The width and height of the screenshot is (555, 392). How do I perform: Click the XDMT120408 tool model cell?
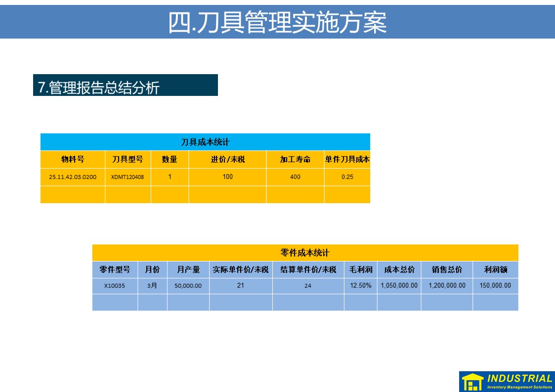tap(128, 177)
